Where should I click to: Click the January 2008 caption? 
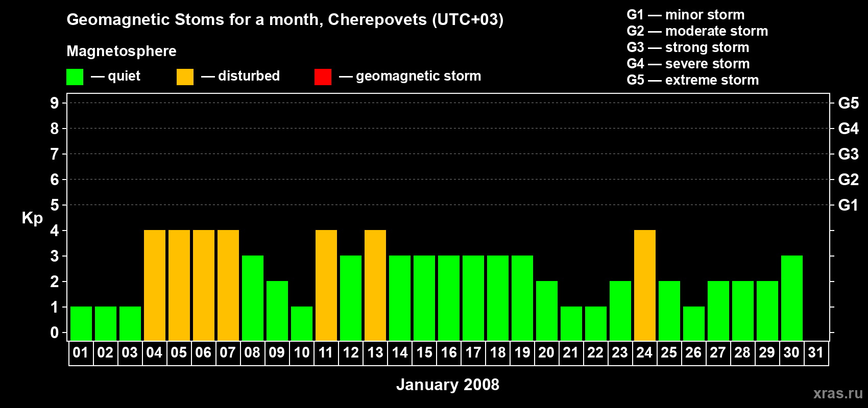coord(447,385)
